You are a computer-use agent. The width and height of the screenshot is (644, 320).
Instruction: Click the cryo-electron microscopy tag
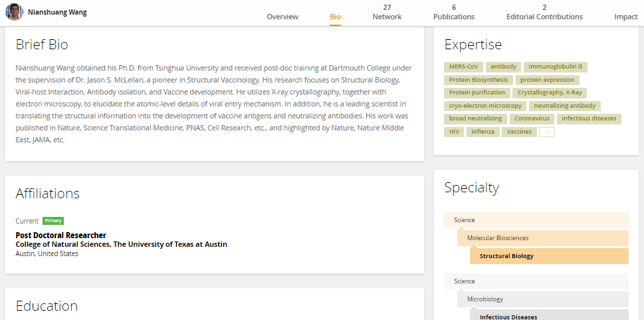pyautogui.click(x=485, y=106)
